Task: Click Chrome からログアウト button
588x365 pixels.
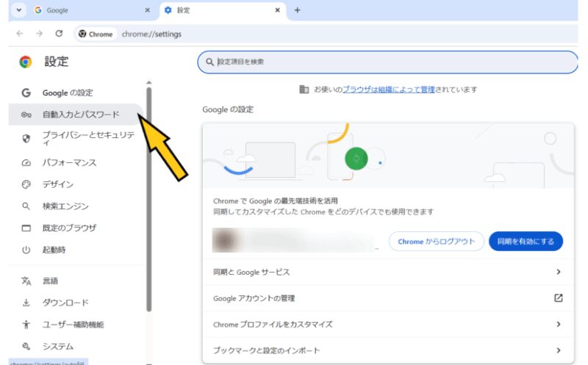Action: [x=436, y=242]
